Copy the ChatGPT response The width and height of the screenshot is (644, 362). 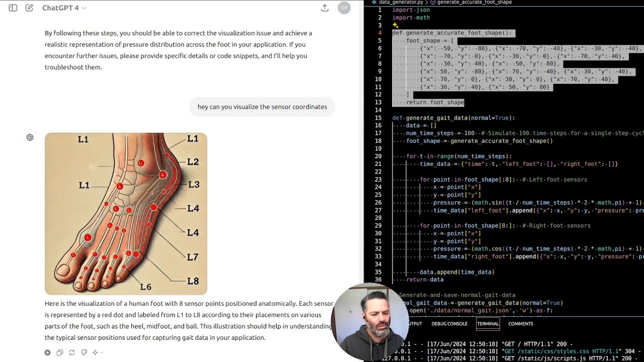[59, 352]
